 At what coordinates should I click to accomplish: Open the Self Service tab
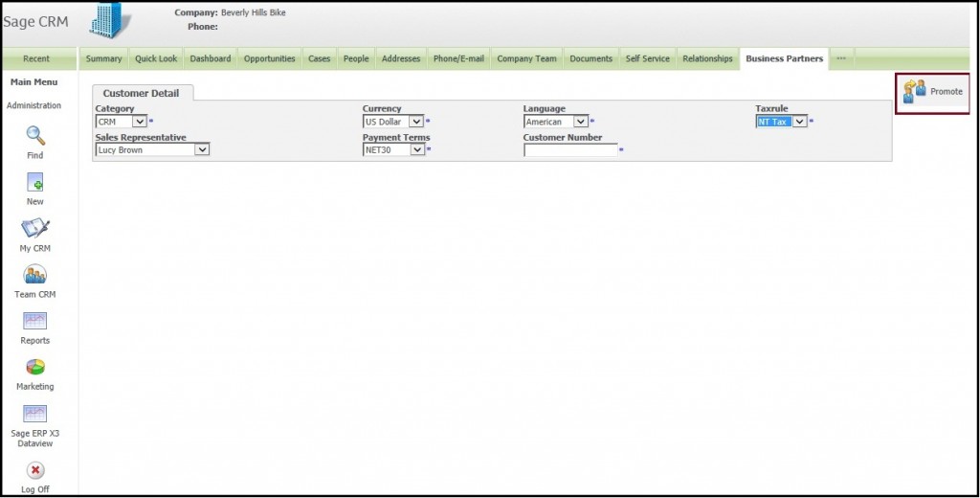[x=648, y=58]
